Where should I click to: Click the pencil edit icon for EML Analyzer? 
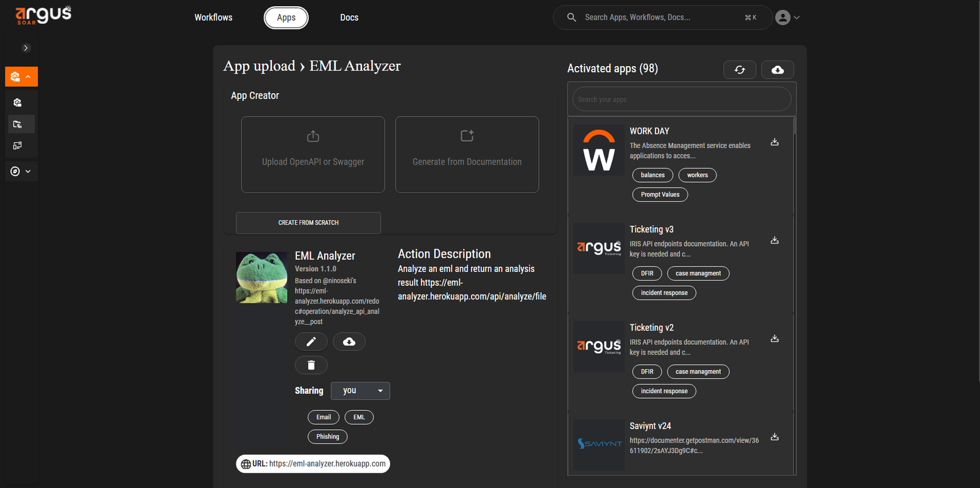(311, 342)
